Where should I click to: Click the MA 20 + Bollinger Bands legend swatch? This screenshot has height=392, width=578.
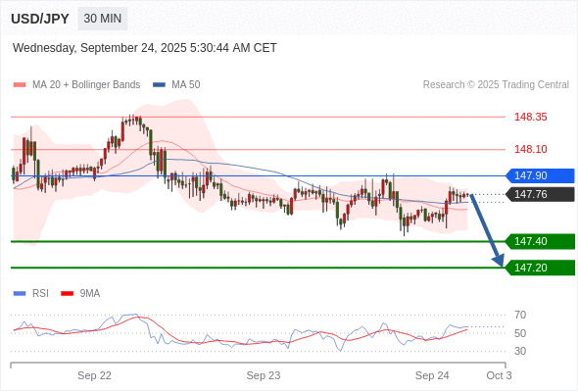click(x=20, y=85)
